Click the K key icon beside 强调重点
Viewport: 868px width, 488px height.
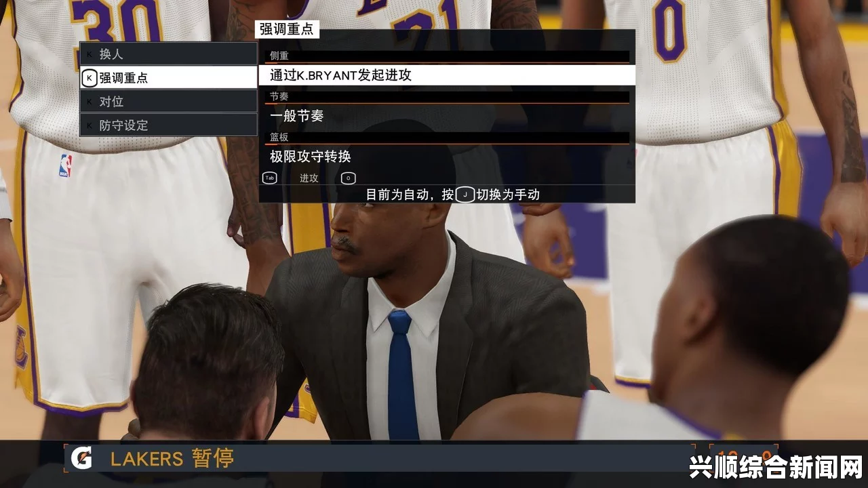pos(89,78)
